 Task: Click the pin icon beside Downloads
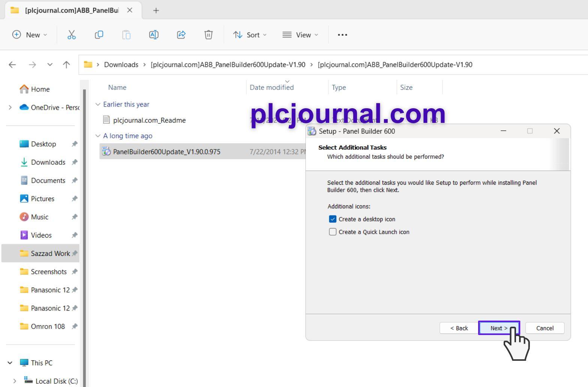(75, 162)
